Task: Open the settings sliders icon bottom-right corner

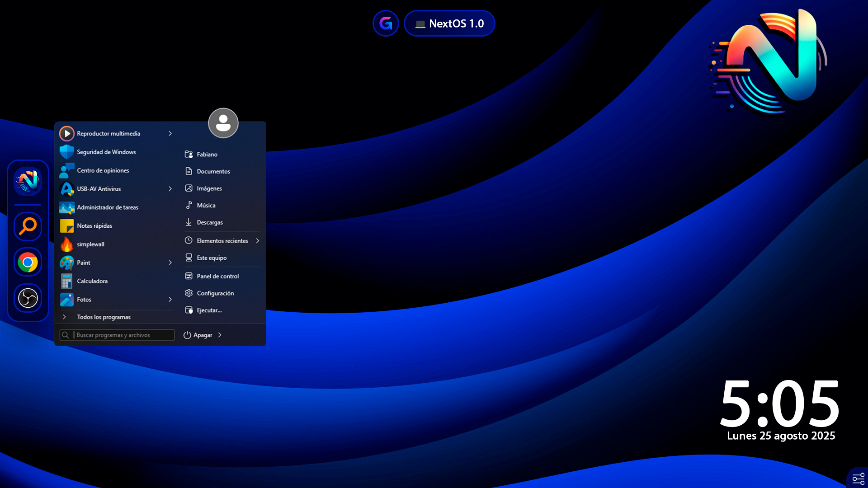Action: coord(858,479)
